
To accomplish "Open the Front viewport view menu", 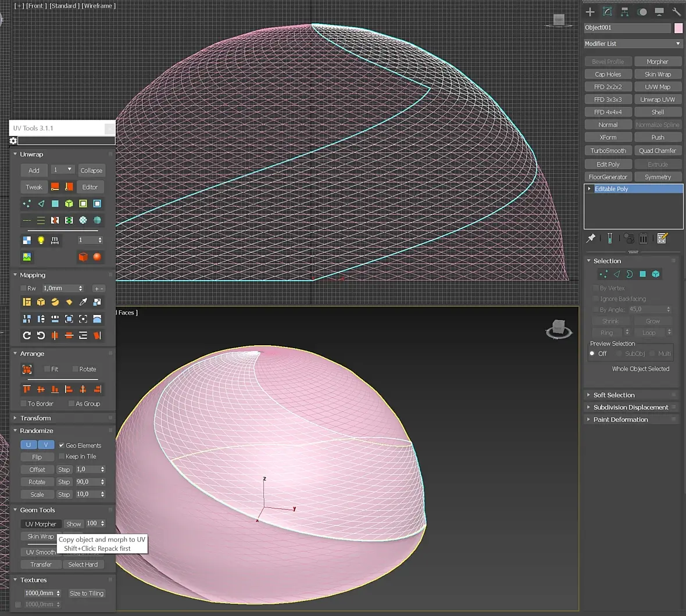I will (x=35, y=6).
